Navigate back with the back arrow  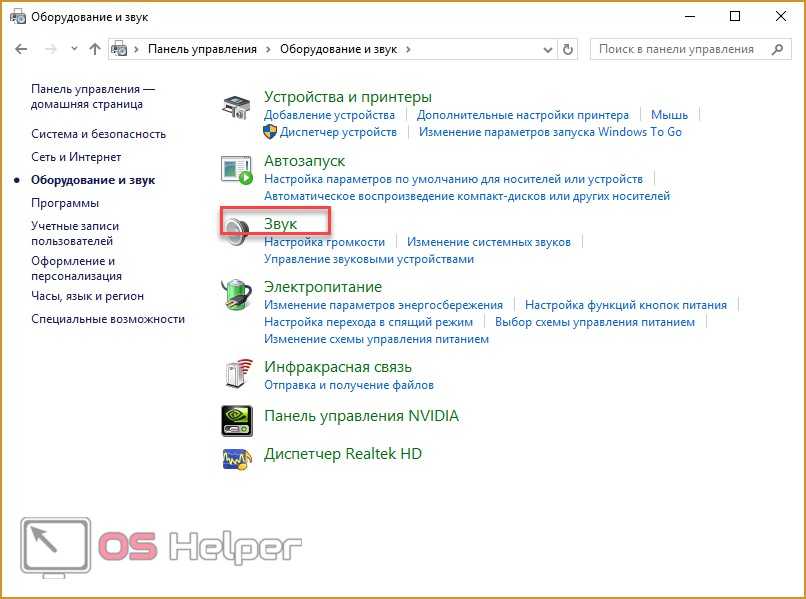coord(23,49)
